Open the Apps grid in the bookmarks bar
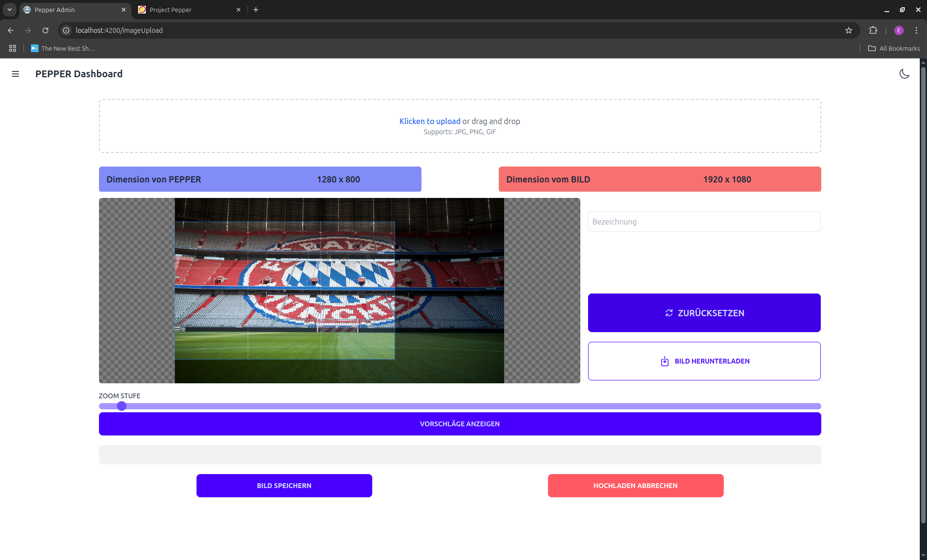 point(13,48)
